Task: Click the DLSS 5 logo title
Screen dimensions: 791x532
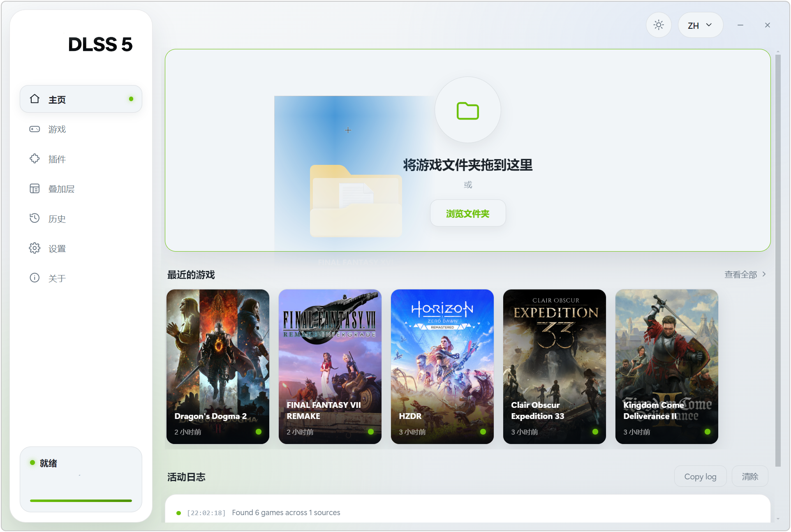Action: coord(100,44)
